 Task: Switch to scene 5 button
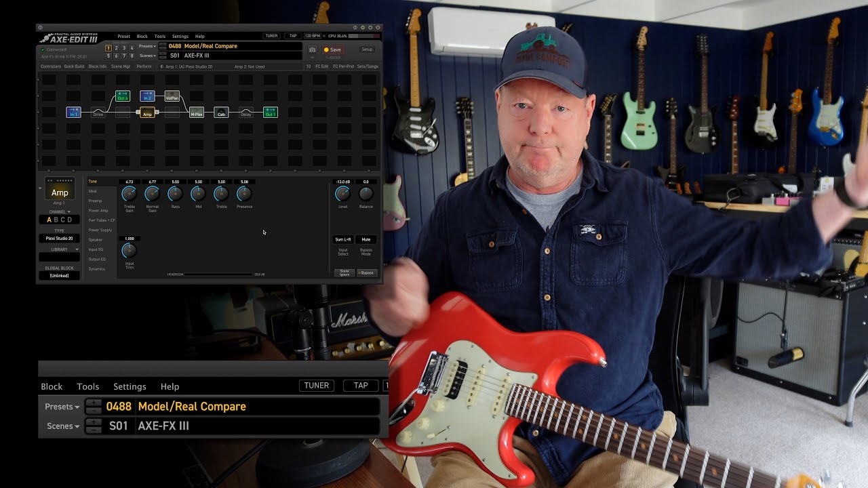108,56
